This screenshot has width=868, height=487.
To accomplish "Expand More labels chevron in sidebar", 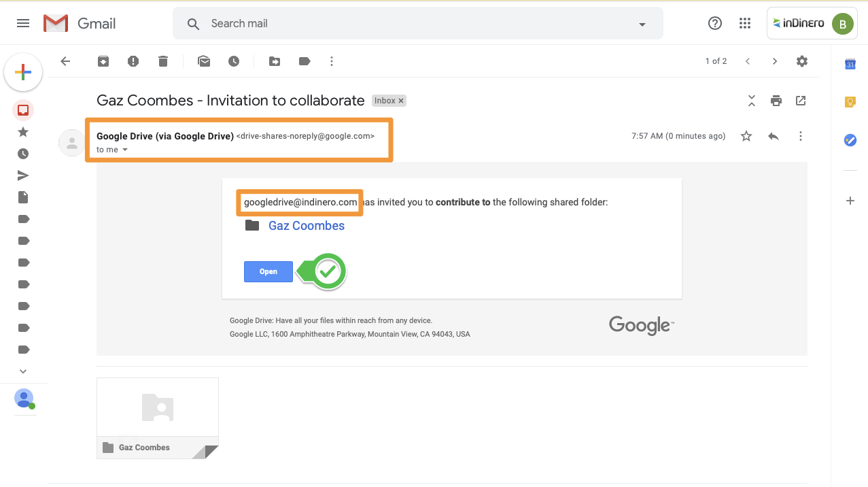I will point(23,371).
